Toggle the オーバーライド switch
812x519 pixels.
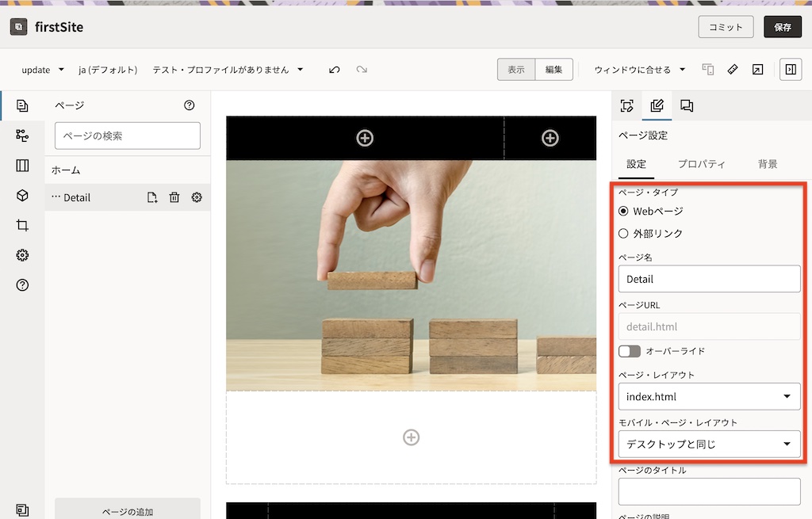(x=630, y=351)
